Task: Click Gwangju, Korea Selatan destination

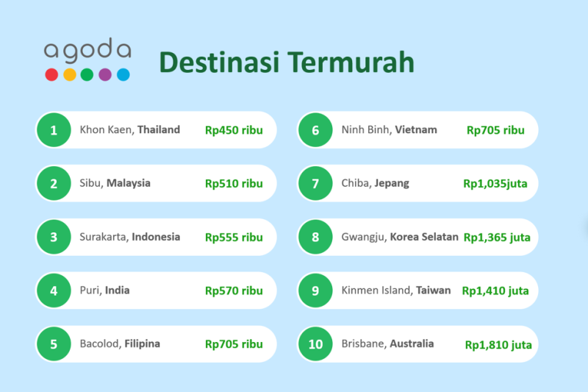Action: pyautogui.click(x=400, y=237)
